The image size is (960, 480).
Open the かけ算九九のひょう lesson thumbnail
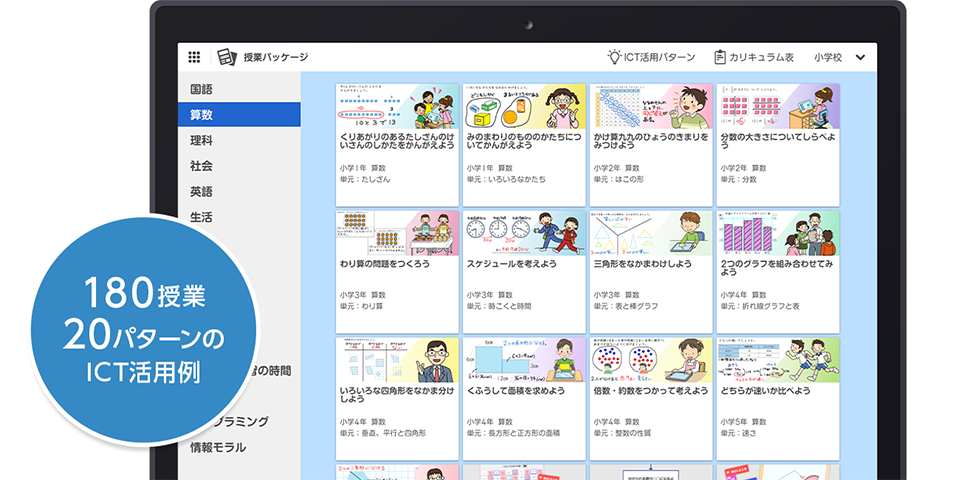(x=650, y=105)
